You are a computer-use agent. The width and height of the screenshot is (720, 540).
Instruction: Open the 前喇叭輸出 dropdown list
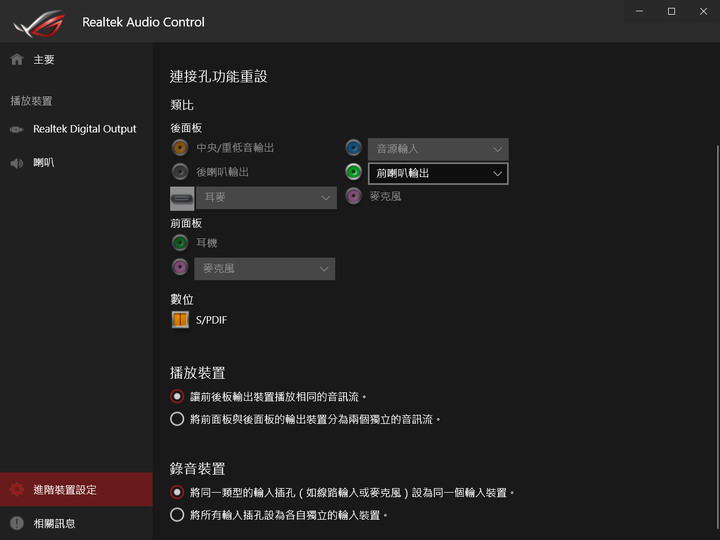438,174
